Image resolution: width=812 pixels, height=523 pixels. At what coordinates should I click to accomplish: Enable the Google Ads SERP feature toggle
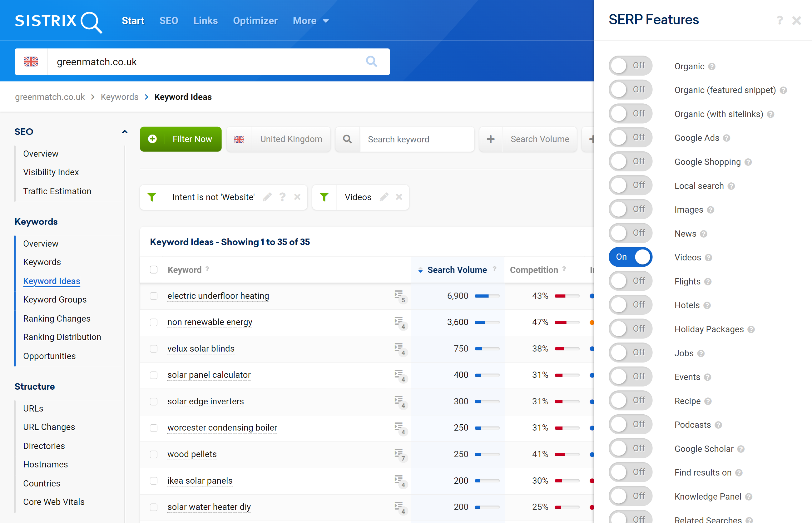pos(629,137)
